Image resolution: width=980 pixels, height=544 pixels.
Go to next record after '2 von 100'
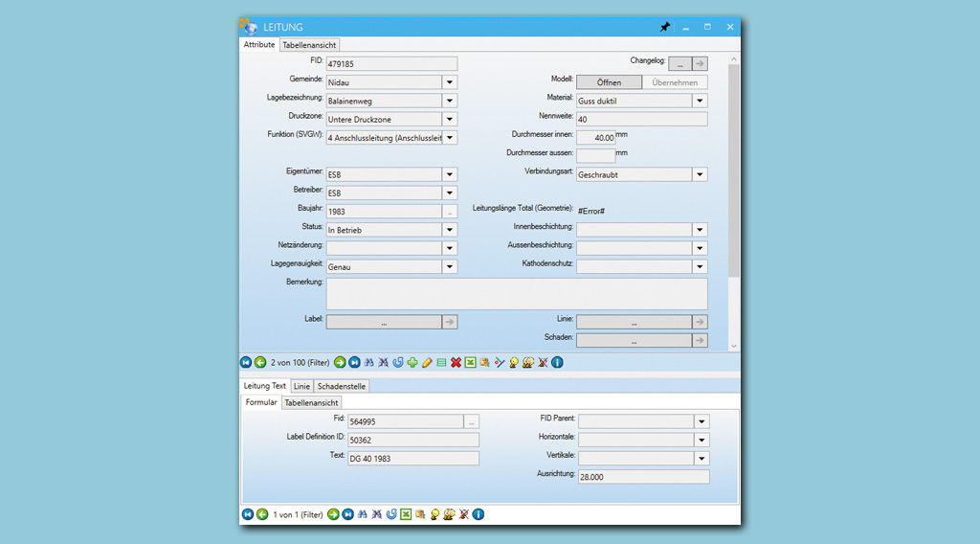coord(340,362)
